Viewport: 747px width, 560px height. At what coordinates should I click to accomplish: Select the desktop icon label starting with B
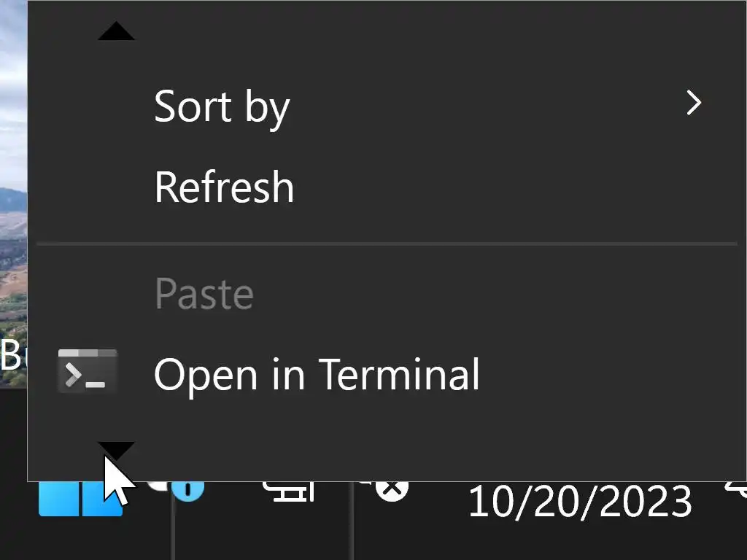coord(12,355)
